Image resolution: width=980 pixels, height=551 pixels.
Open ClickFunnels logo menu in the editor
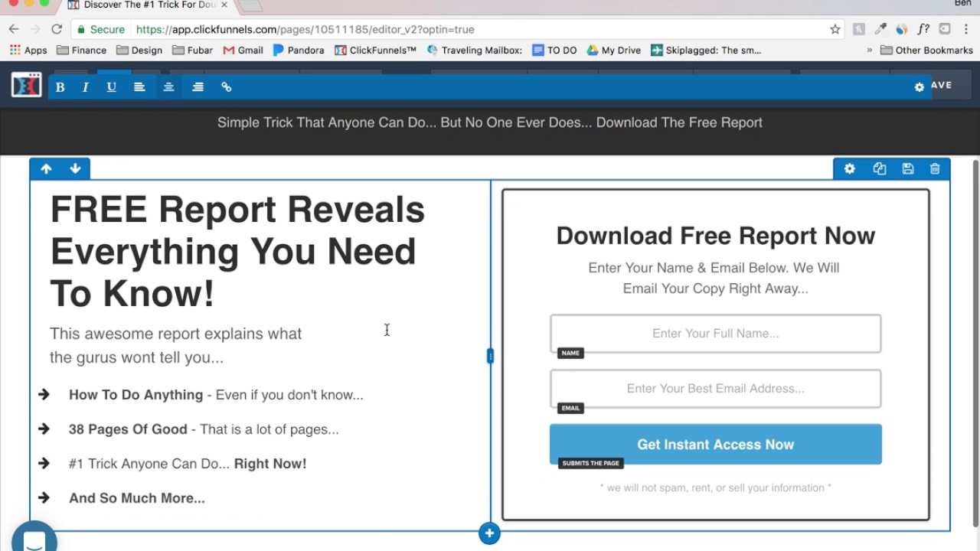26,85
